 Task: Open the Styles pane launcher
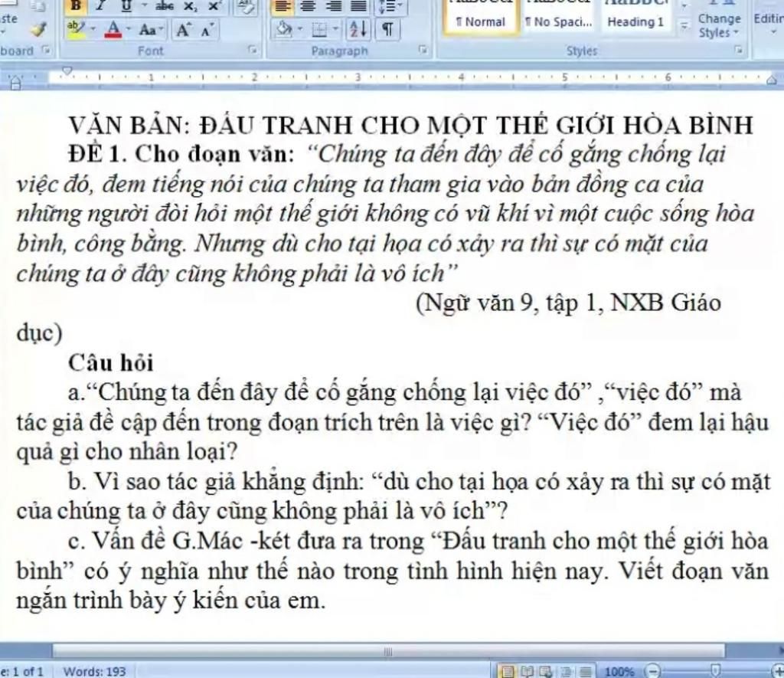737,50
